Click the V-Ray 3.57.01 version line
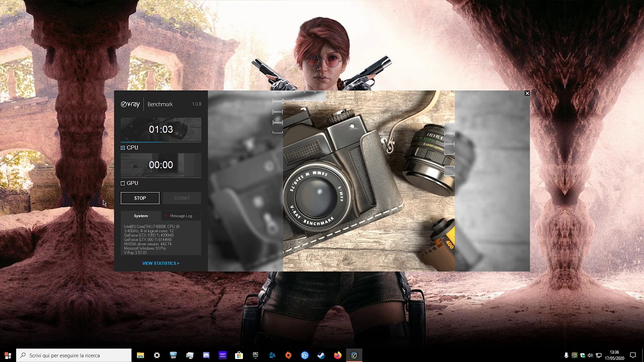The image size is (644, 362). coord(135,253)
